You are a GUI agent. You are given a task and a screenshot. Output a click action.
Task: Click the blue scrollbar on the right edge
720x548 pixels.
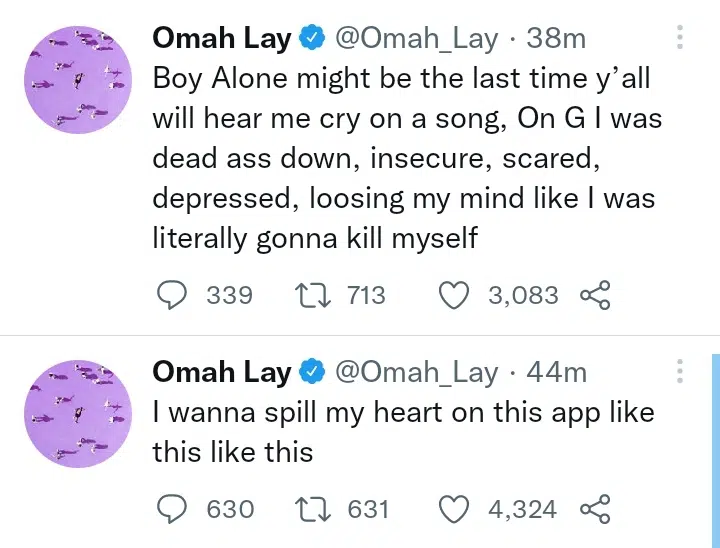(x=714, y=450)
